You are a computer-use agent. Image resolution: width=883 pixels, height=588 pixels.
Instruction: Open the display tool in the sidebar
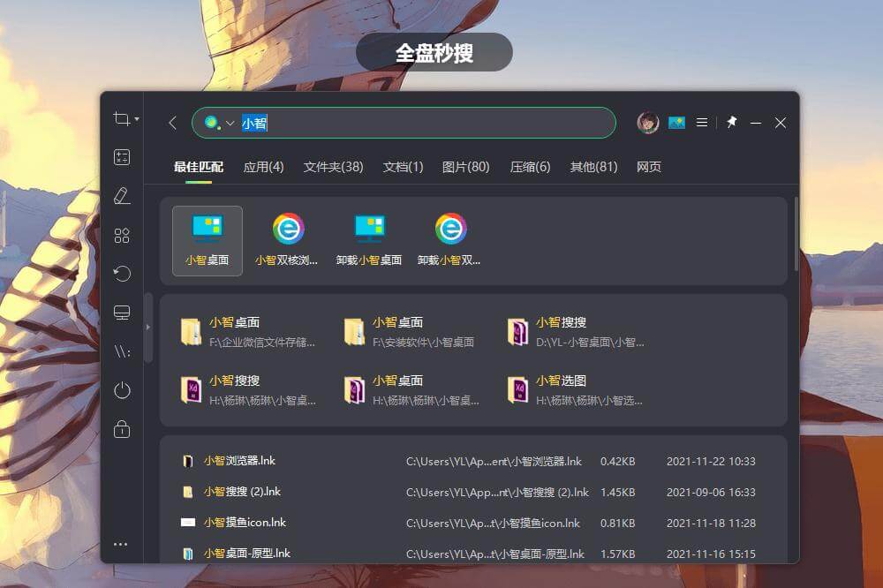click(122, 312)
